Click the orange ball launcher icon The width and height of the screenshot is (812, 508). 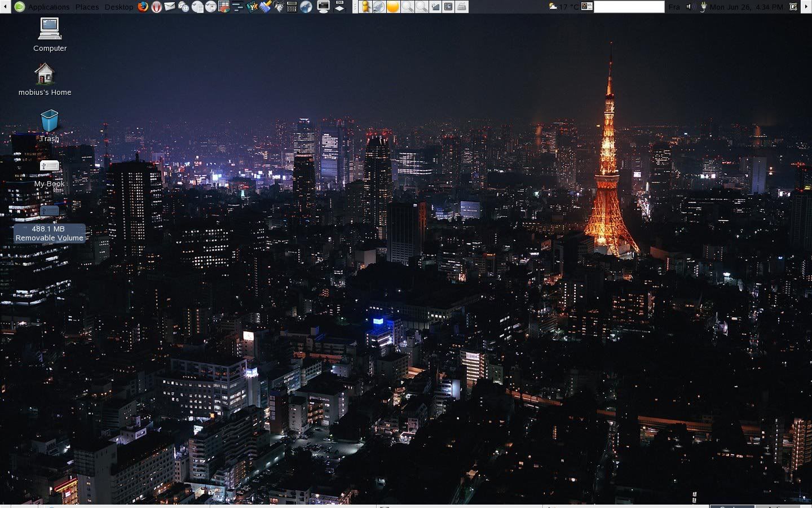pyautogui.click(x=393, y=7)
